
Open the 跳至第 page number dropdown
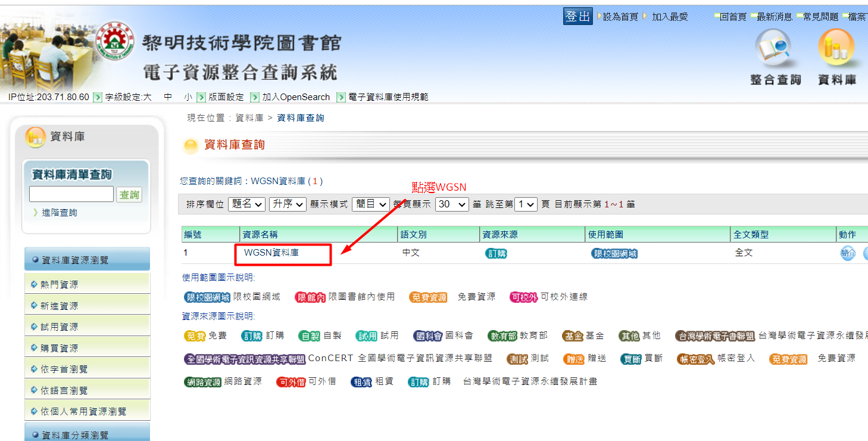pyautogui.click(x=526, y=204)
